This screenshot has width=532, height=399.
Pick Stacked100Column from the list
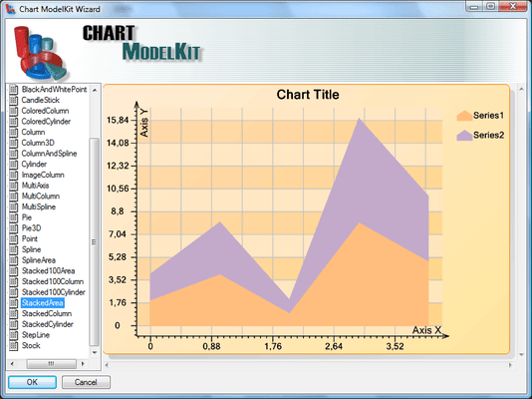[53, 281]
